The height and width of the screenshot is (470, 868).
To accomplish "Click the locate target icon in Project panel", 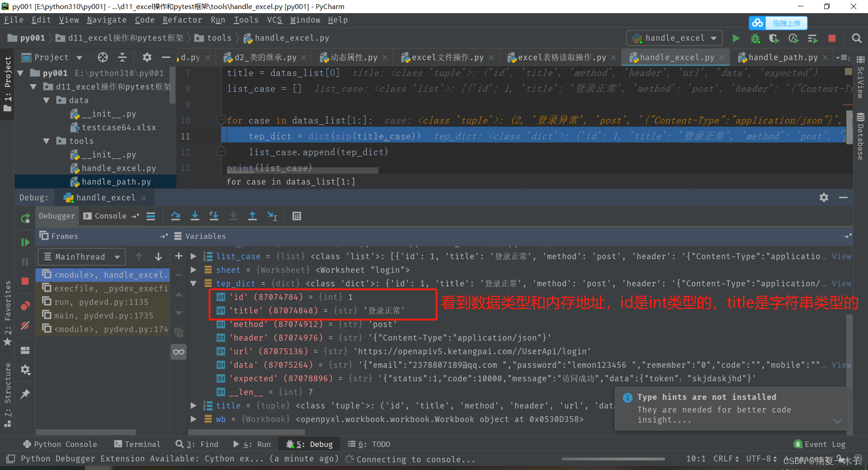I will pos(103,57).
